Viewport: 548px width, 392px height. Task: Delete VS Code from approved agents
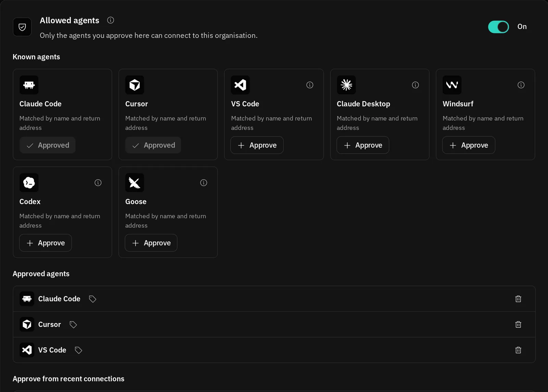click(518, 350)
